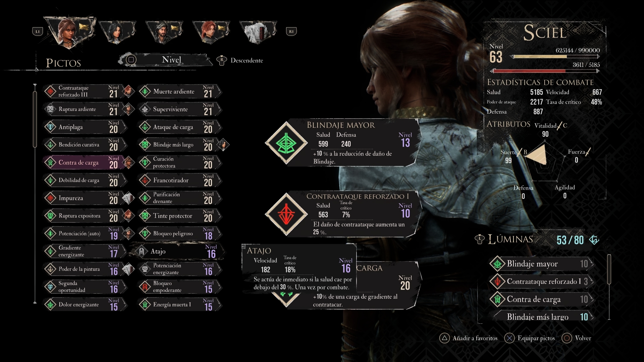
Task: Select the Contraataque reforzado III picto
Action: click(89, 91)
